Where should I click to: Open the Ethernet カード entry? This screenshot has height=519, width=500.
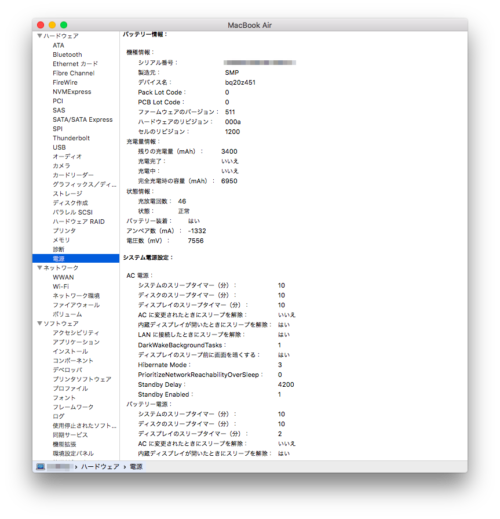point(75,64)
